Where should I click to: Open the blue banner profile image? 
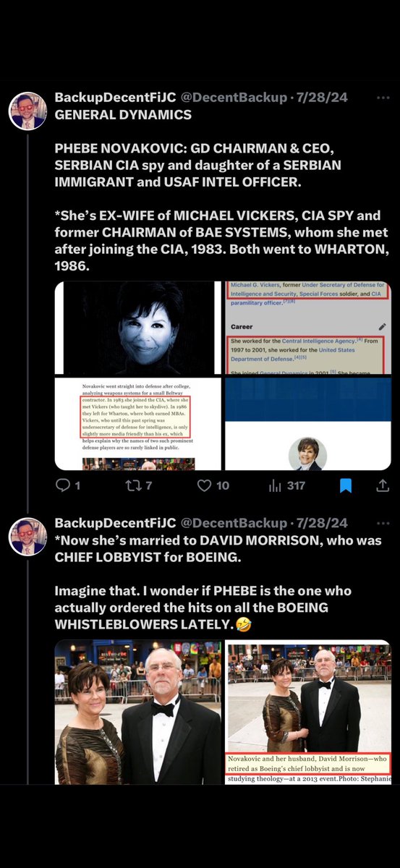point(308,423)
